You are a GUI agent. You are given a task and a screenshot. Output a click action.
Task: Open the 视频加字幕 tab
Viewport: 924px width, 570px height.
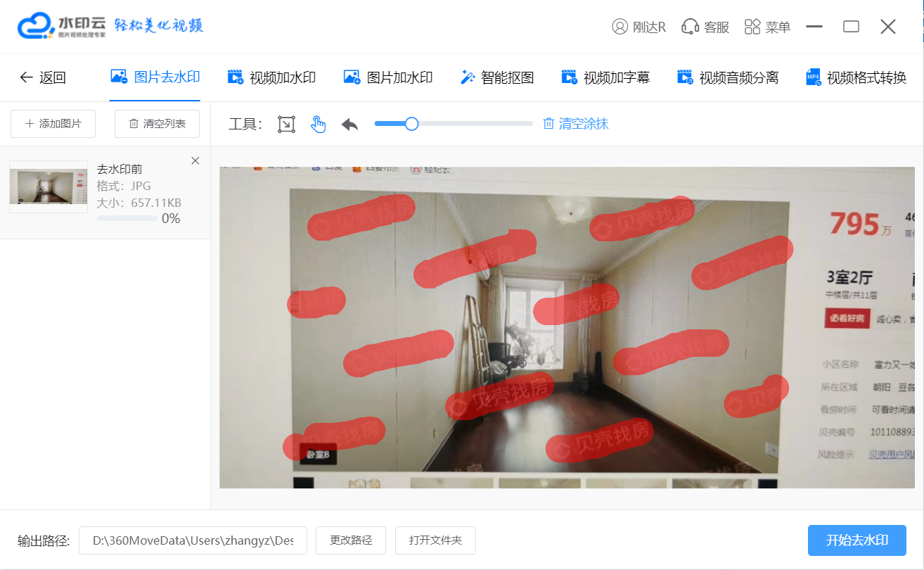point(605,77)
